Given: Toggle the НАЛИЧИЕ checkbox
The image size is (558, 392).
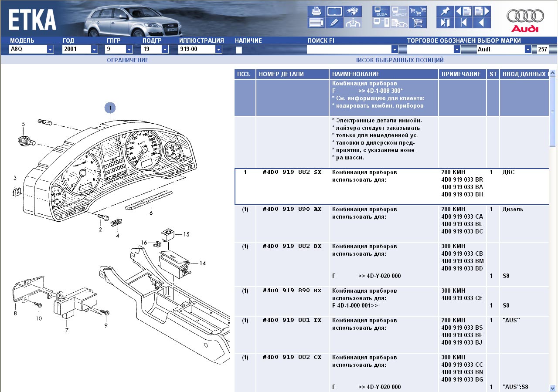Looking at the screenshot, I should [239, 50].
